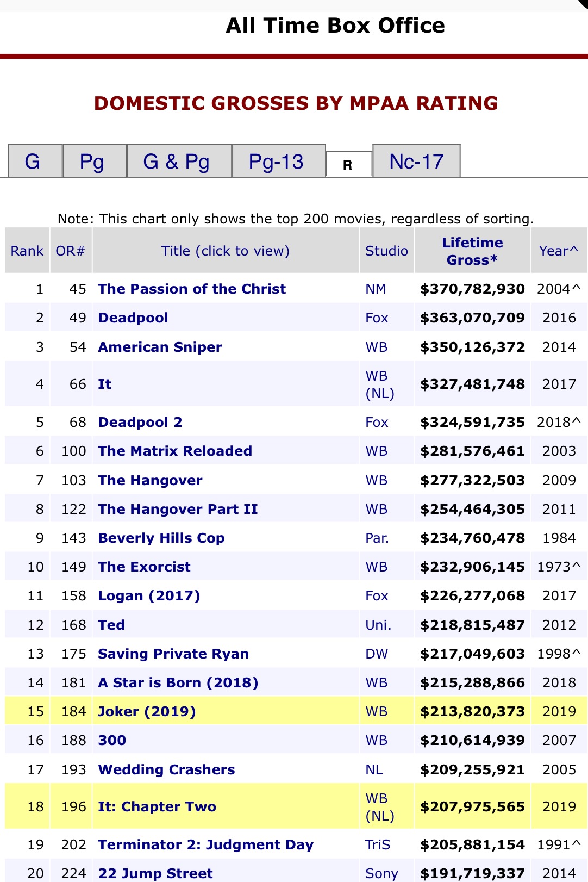Open The Passion of the Christ title

(192, 289)
